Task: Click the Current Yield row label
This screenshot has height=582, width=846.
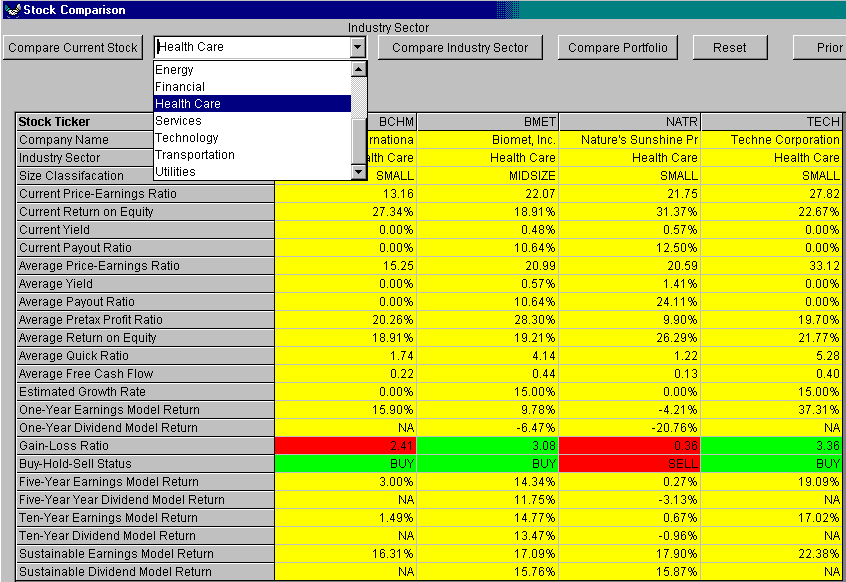Action: click(x=145, y=229)
